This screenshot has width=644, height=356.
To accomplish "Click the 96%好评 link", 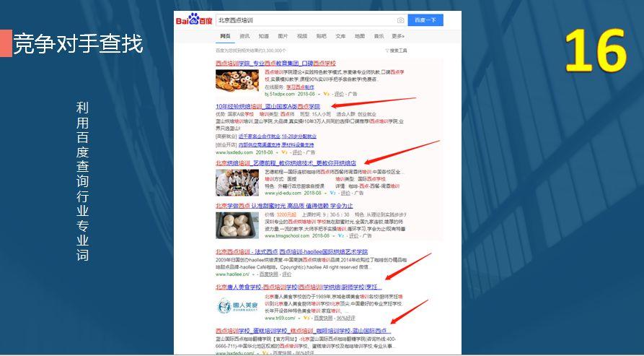I will click(x=346, y=318).
